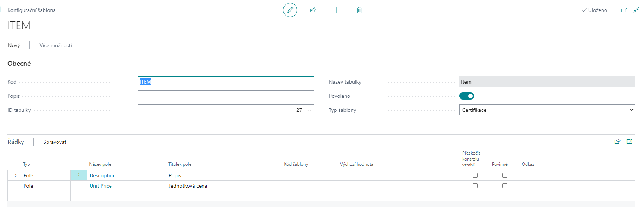This screenshot has width=644, height=207.
Task: Click the Nový menu item
Action: click(x=14, y=45)
